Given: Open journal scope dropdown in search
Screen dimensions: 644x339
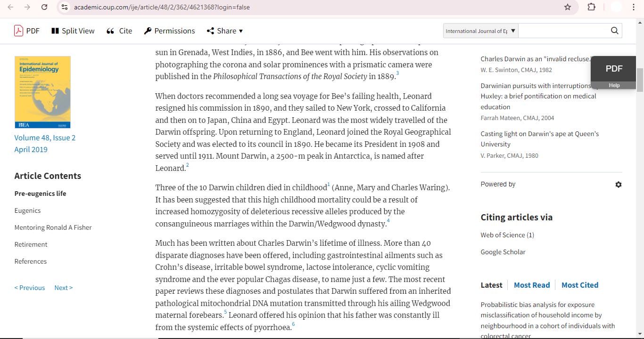Looking at the screenshot, I should 480,31.
